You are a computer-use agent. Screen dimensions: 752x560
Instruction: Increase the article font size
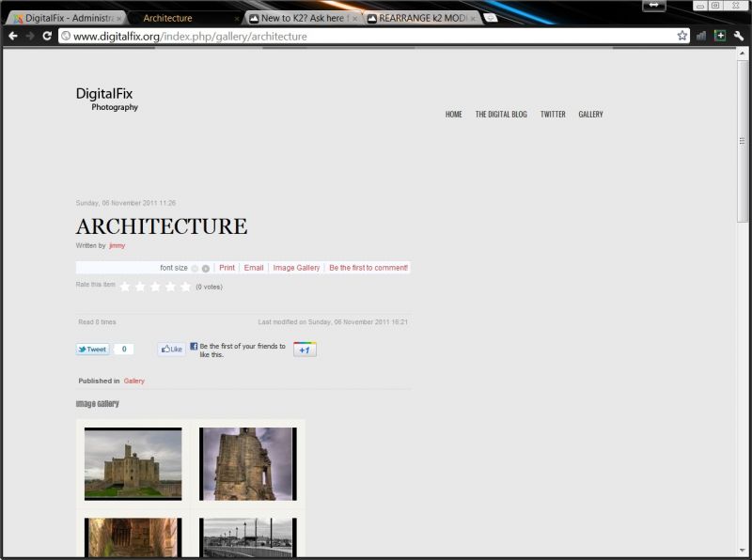(206, 269)
